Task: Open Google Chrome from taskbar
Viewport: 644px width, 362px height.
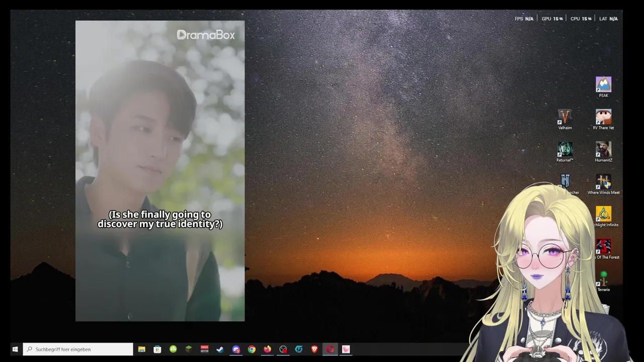Action: point(252,349)
